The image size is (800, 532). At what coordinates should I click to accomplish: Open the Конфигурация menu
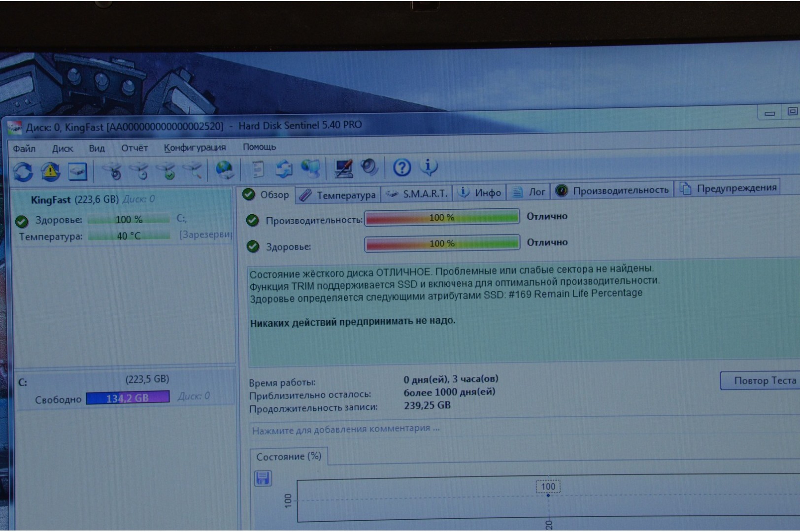point(195,147)
